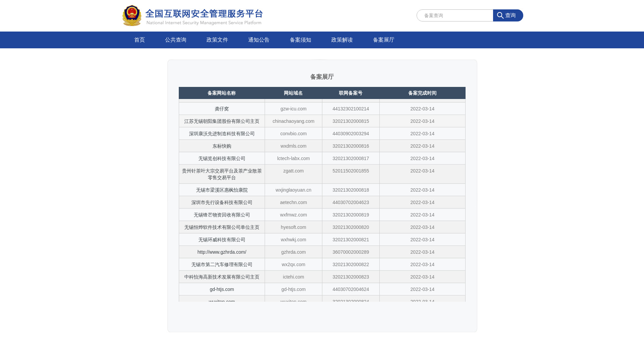
Task: Open the http://www.gzhrda.com/ site name entry
Action: [x=222, y=252]
